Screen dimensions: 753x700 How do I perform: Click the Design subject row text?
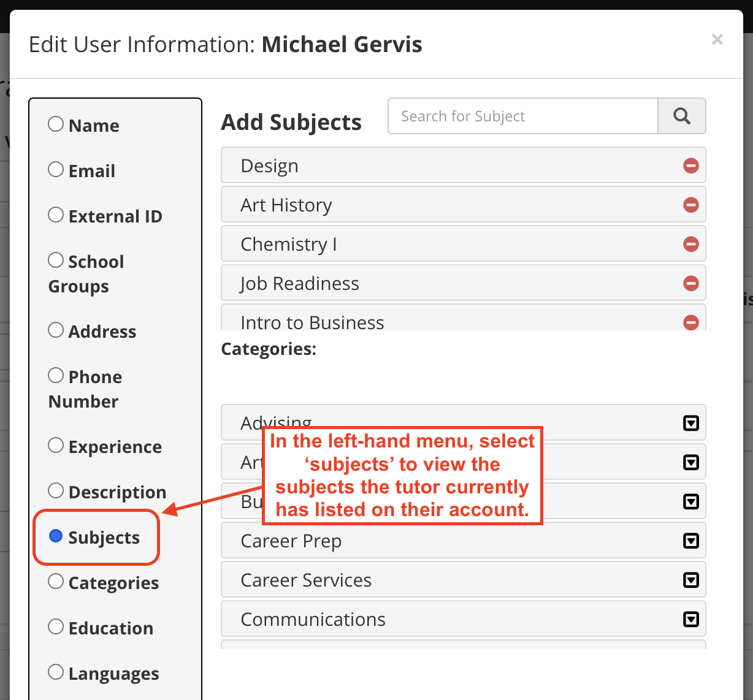click(x=270, y=166)
